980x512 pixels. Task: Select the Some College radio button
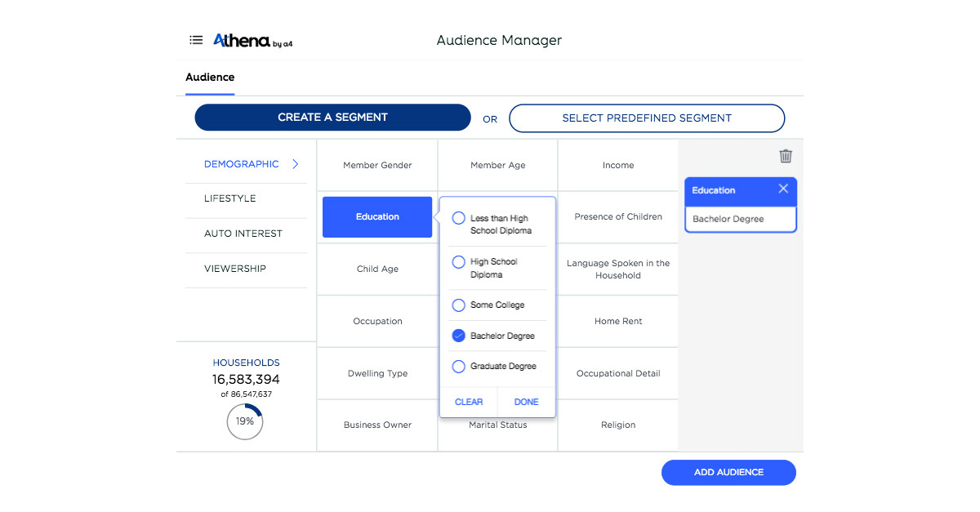(459, 305)
